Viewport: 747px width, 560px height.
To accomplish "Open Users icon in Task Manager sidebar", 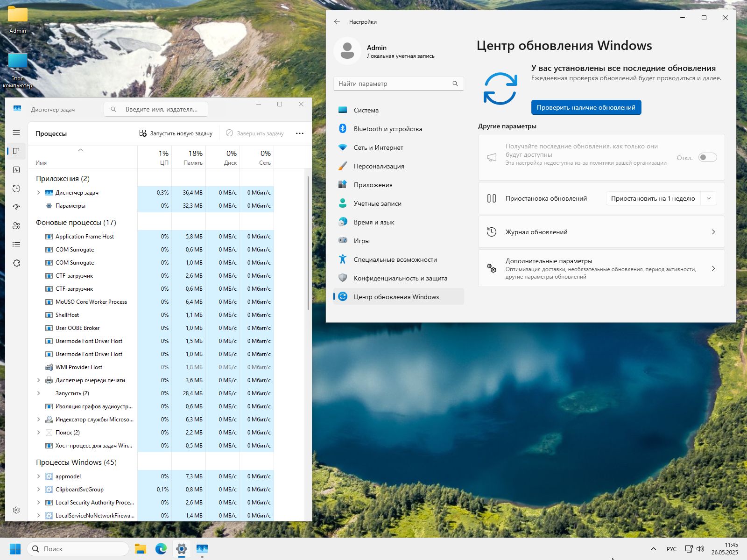I will (x=16, y=226).
